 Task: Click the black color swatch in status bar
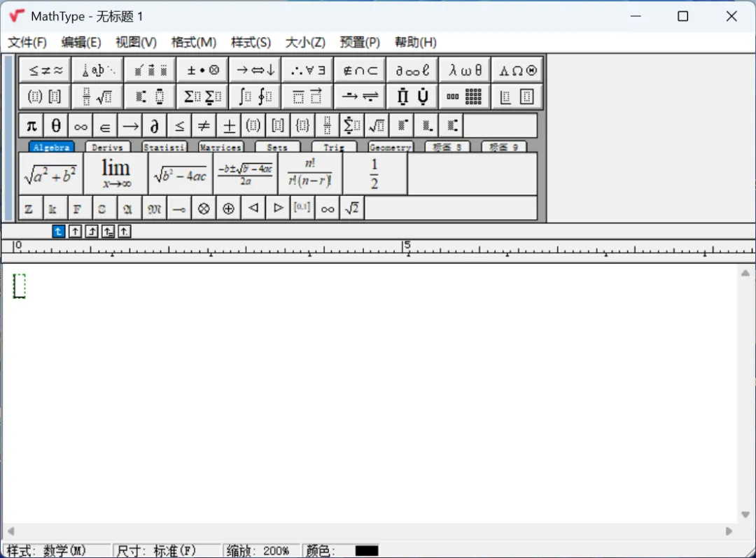(x=366, y=551)
